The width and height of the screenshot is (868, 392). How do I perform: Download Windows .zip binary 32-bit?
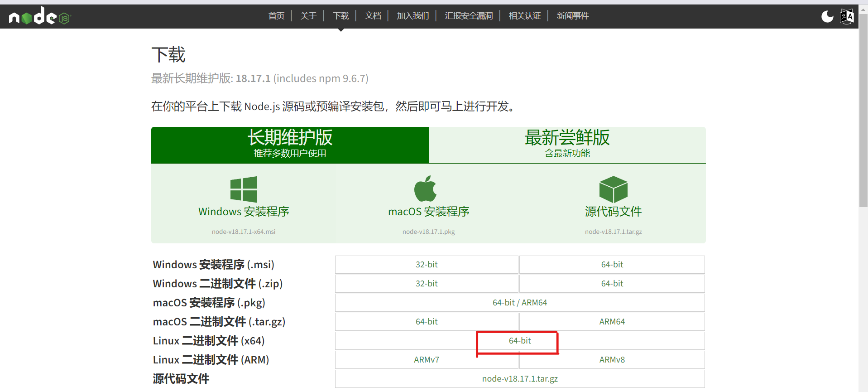pos(427,284)
